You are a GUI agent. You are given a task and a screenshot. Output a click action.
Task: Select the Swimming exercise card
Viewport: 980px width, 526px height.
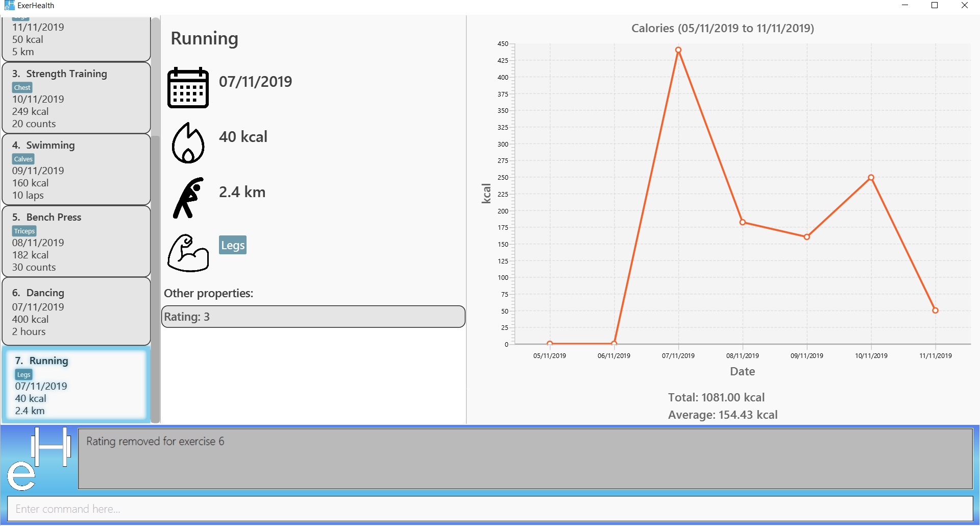click(77, 170)
